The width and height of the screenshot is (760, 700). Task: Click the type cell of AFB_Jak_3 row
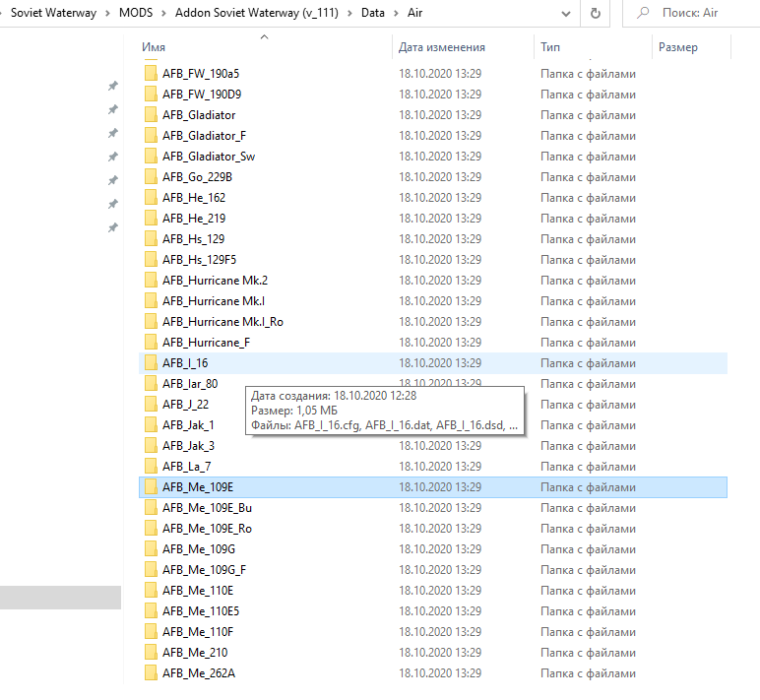coord(588,446)
